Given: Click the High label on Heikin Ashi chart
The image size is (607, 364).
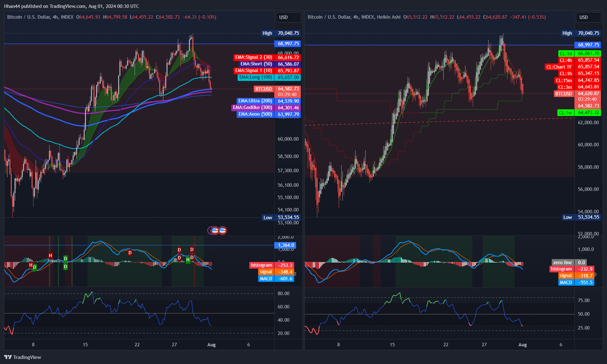Looking at the screenshot, I should pos(567,33).
